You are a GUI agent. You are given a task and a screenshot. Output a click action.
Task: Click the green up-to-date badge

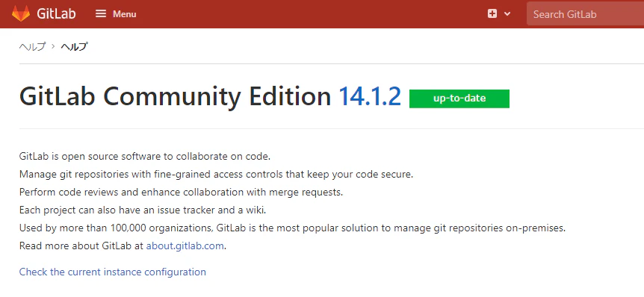pos(459,99)
